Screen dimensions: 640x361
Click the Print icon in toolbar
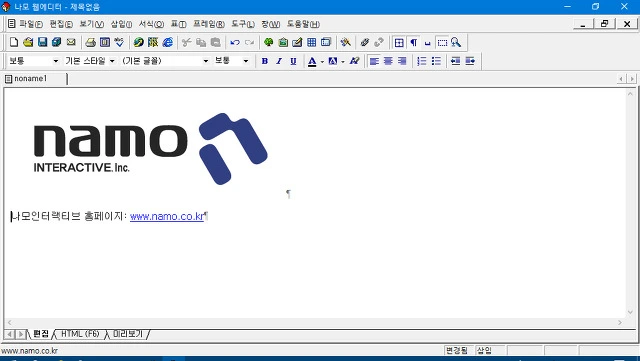coord(90,42)
